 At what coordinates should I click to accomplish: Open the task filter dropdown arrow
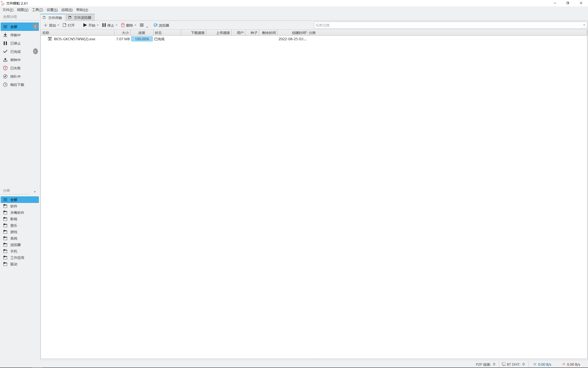pyautogui.click(x=584, y=25)
